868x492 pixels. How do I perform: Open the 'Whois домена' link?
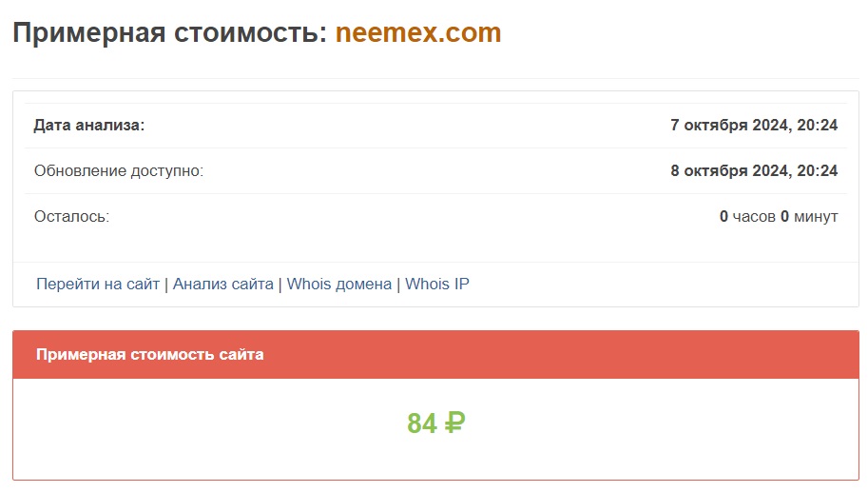(x=339, y=284)
